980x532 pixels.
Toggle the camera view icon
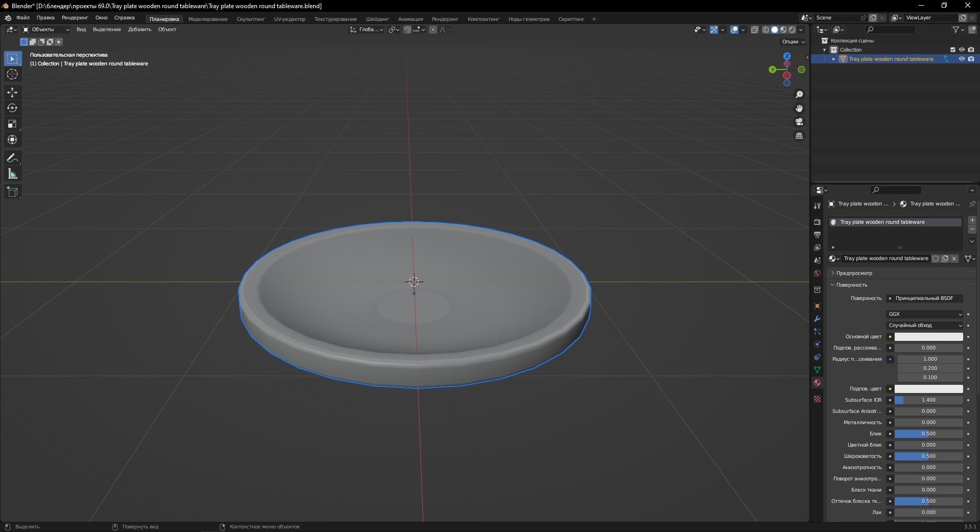tap(799, 122)
